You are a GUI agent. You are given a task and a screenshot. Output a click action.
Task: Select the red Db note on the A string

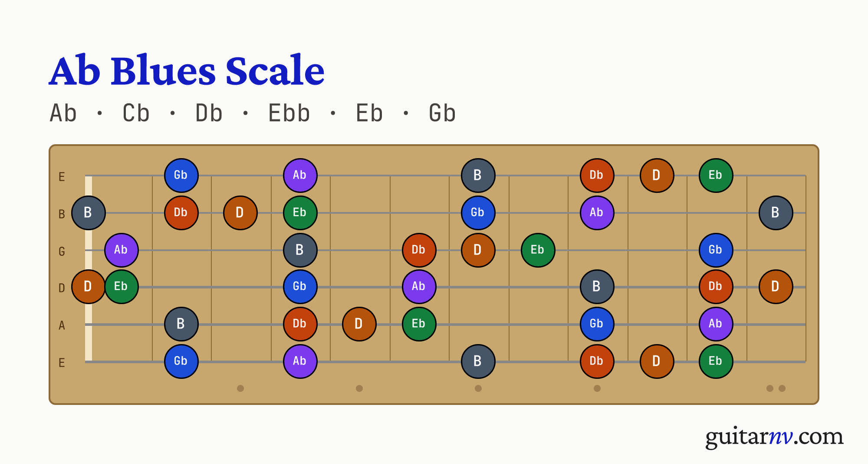pos(300,324)
